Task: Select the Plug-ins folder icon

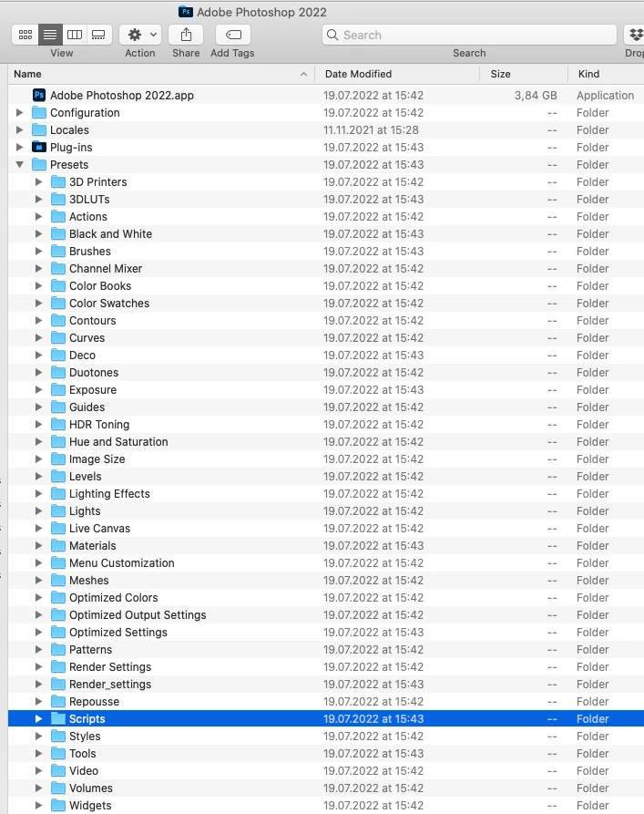Action: click(39, 148)
